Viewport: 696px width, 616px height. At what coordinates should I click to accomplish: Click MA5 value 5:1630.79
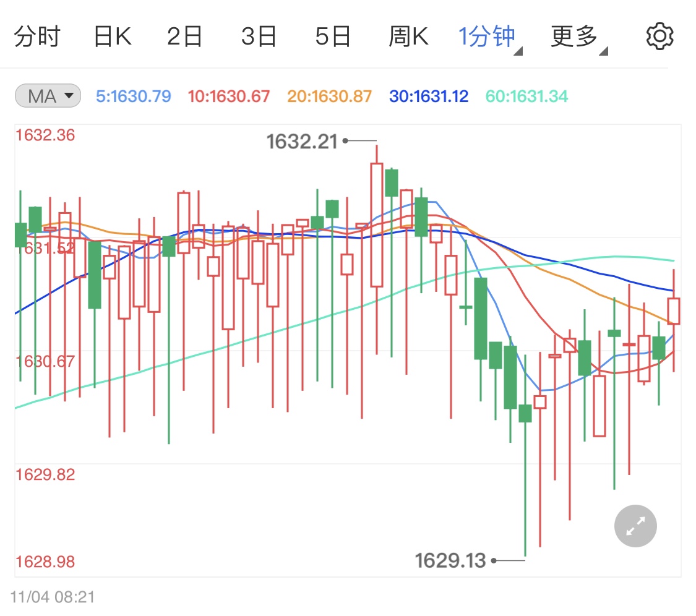[133, 96]
